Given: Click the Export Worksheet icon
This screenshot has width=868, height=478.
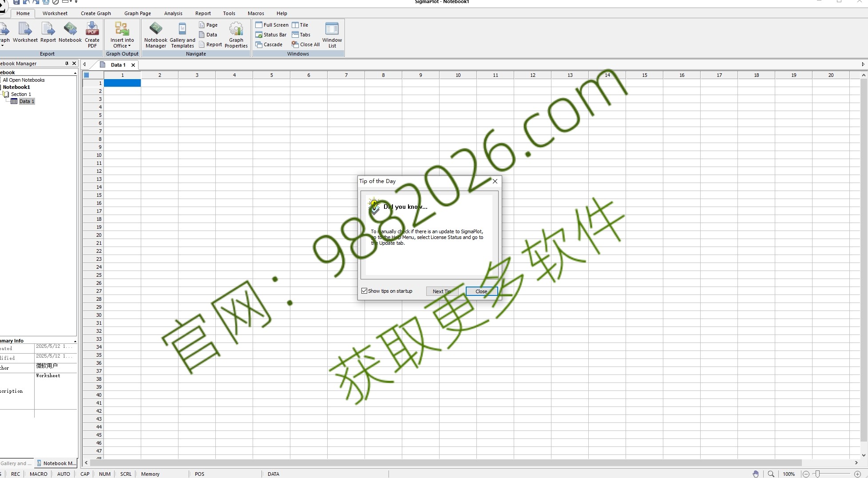Looking at the screenshot, I should [x=25, y=32].
